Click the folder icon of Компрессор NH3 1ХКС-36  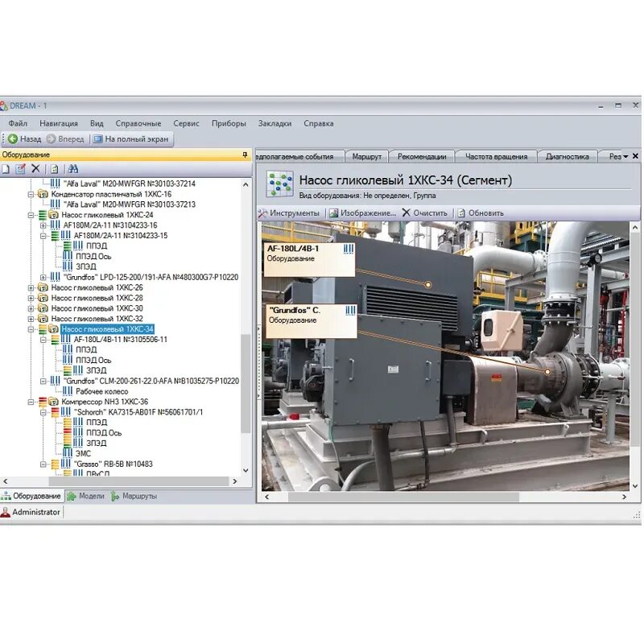pos(53,402)
